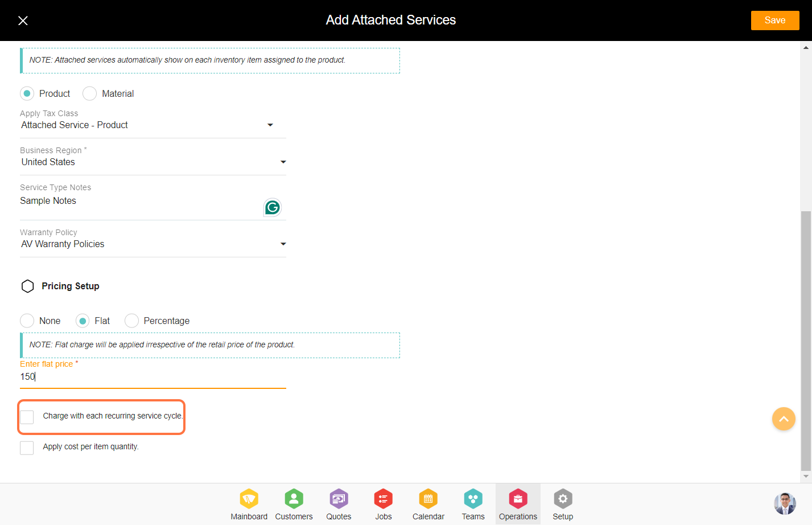Open the Apply Tax Class dropdown
This screenshot has width=812, height=525.
(153, 125)
